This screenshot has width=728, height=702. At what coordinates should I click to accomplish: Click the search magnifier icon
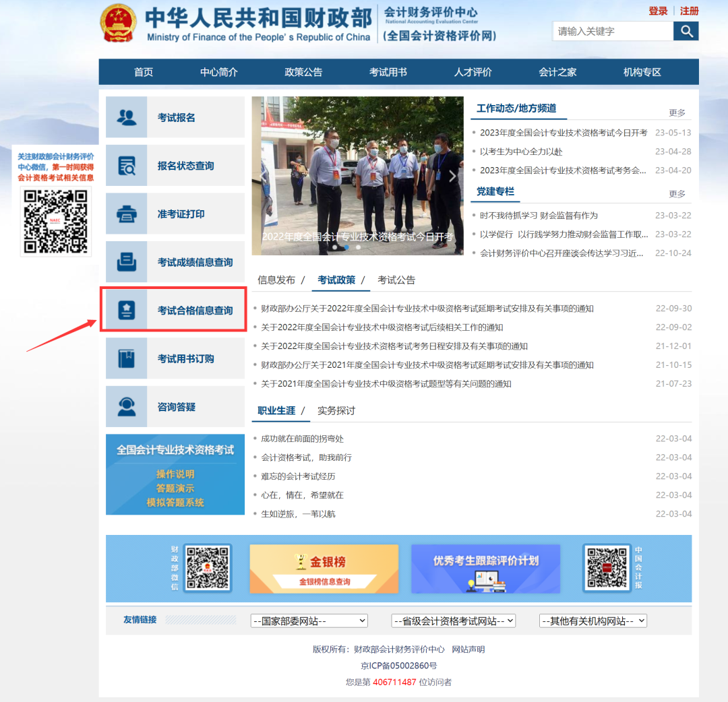(x=686, y=31)
